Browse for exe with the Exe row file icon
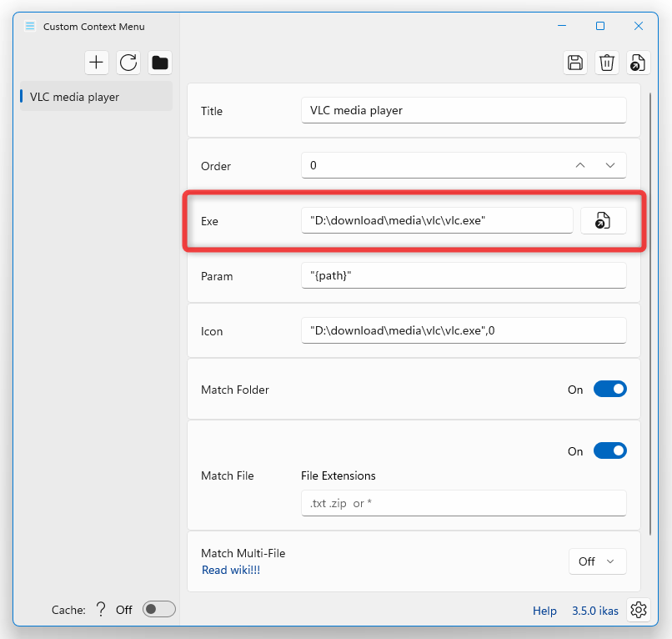Image resolution: width=672 pixels, height=639 pixels. pyautogui.click(x=603, y=220)
